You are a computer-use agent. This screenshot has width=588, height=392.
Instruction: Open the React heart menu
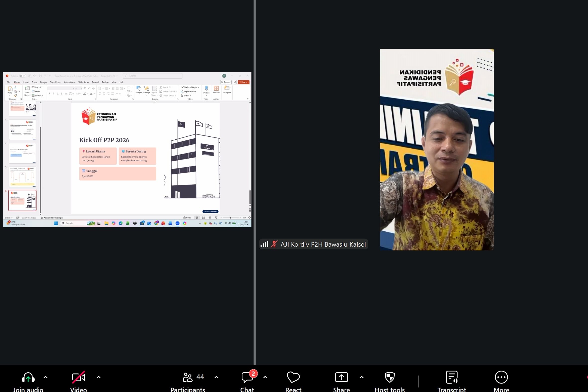coord(293,377)
